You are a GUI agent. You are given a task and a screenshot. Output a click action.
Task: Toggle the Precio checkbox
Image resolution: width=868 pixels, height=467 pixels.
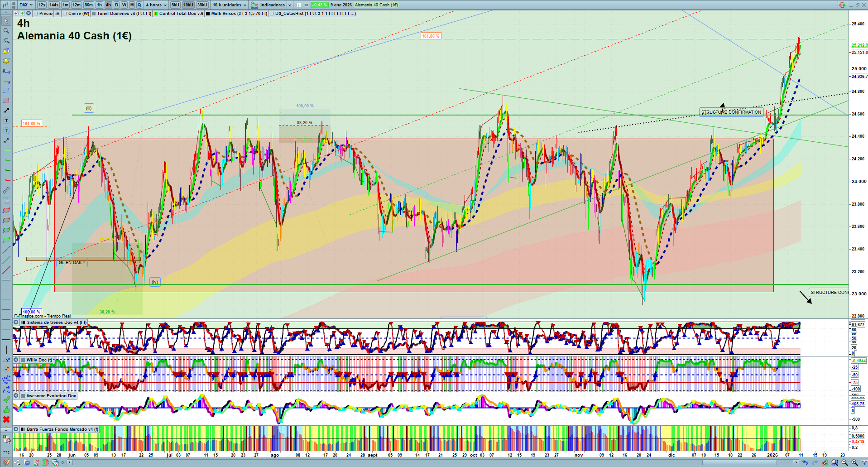(36, 14)
